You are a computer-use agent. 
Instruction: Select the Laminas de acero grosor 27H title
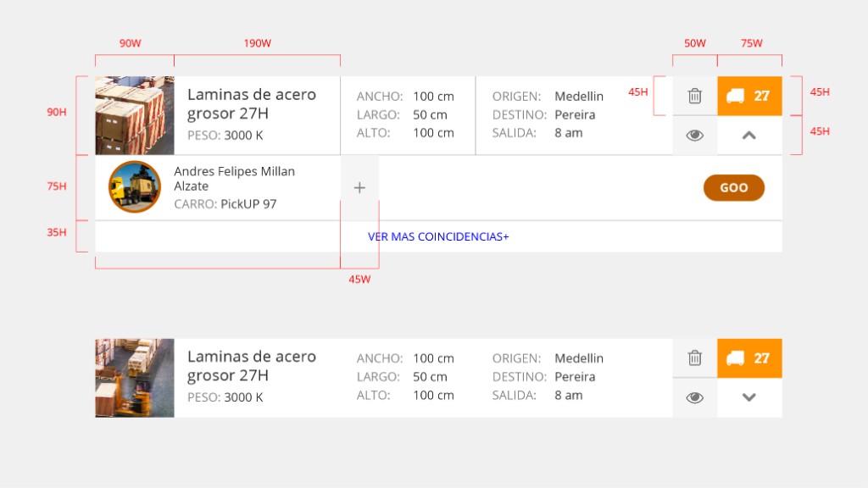coord(251,103)
